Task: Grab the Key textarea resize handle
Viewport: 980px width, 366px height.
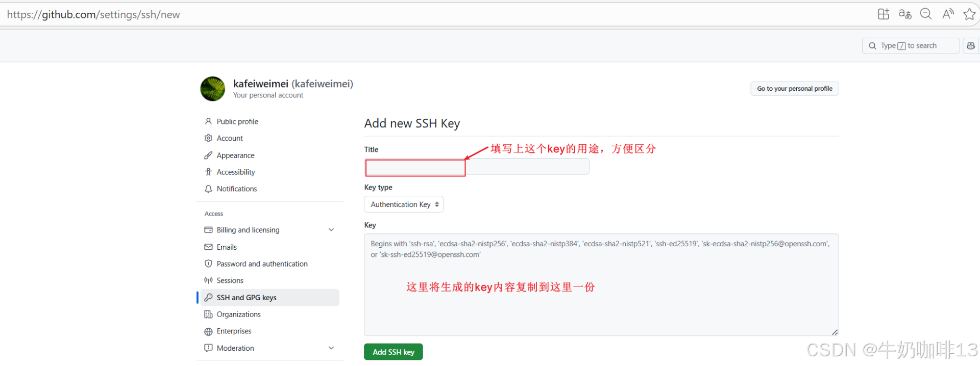Action: [x=835, y=332]
